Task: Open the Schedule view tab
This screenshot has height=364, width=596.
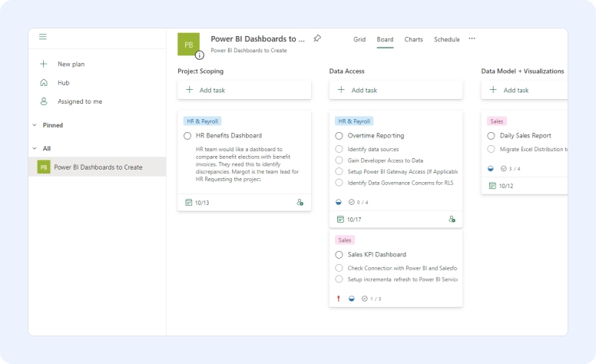Action: point(447,39)
